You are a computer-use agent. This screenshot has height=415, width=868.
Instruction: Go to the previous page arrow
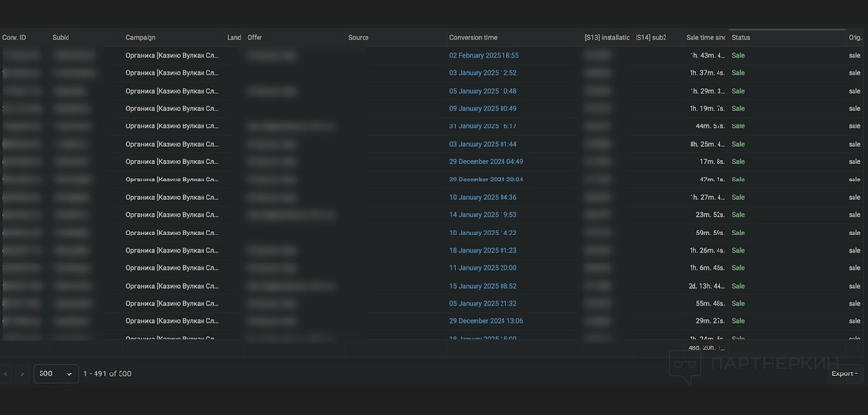[6, 374]
